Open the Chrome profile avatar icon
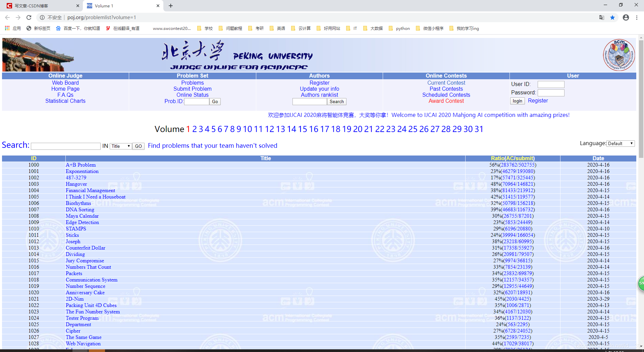644x352 pixels. point(626,17)
